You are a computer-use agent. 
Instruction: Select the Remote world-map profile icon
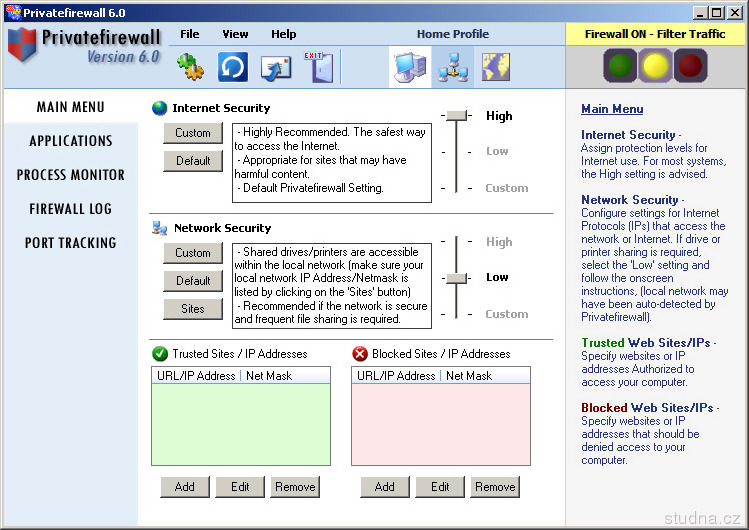[495, 67]
